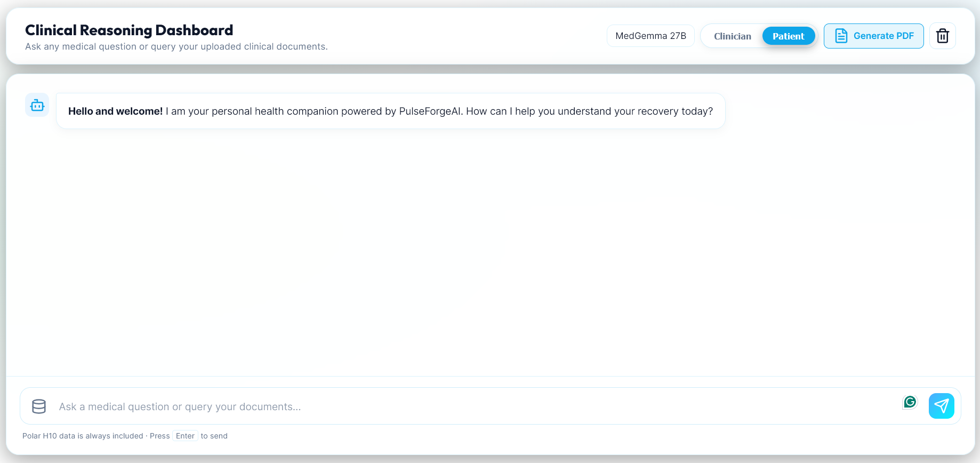Click the chatbot avatar beside the welcome message
This screenshot has width=980, height=463.
tap(37, 105)
